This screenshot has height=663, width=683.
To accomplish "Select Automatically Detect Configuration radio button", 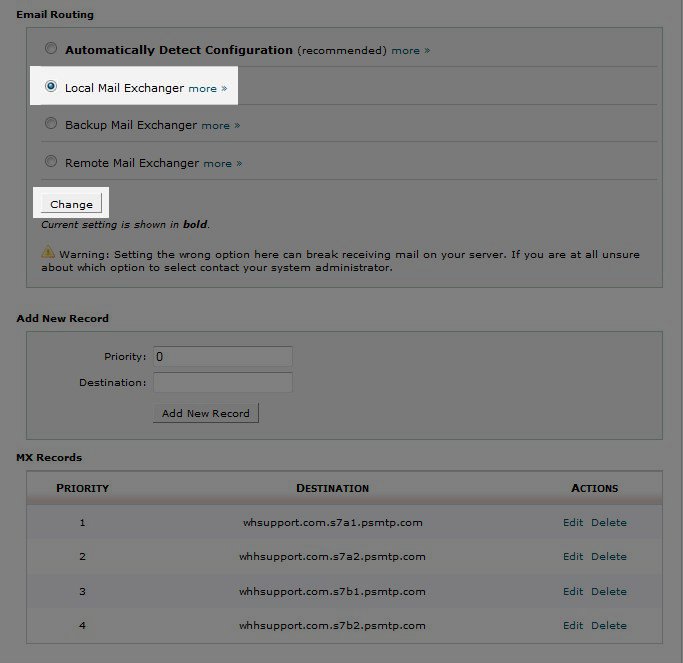I will tap(51, 49).
